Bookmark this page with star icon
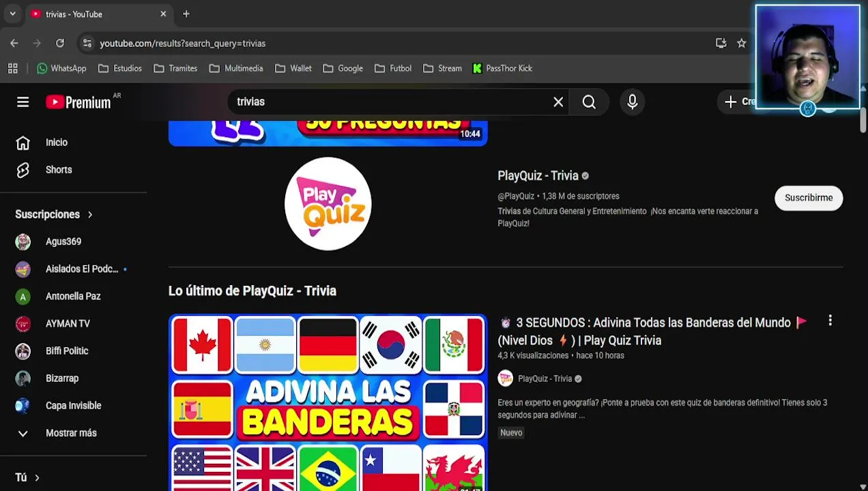868x491 pixels. [x=742, y=43]
